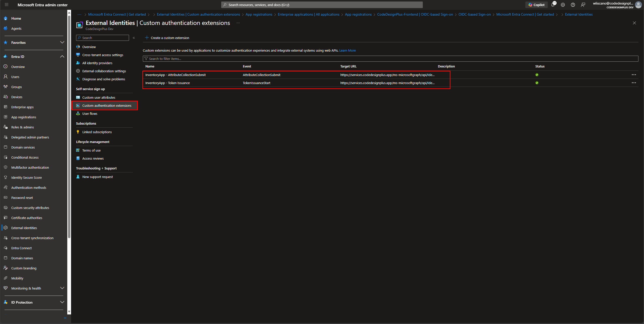
Task: Collapse the Entra ID section
Action: tap(62, 57)
